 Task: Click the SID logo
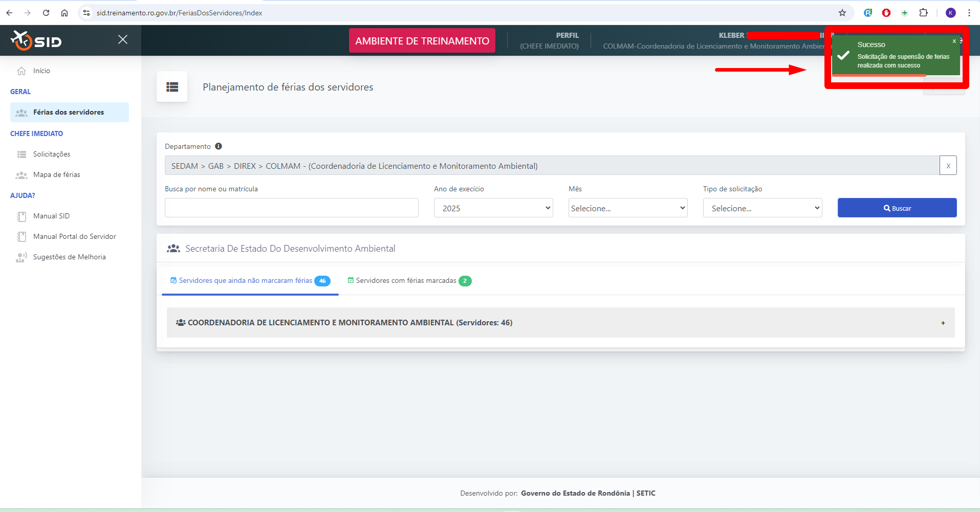pyautogui.click(x=36, y=40)
